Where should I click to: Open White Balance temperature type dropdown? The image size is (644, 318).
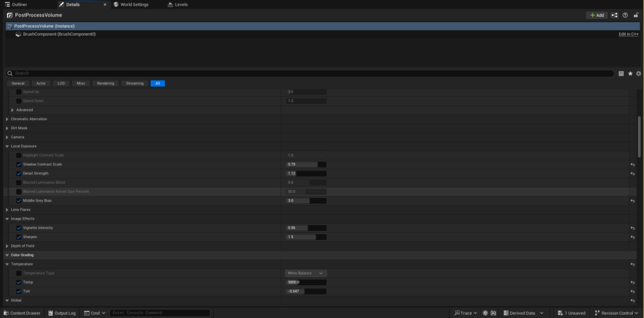click(x=306, y=273)
